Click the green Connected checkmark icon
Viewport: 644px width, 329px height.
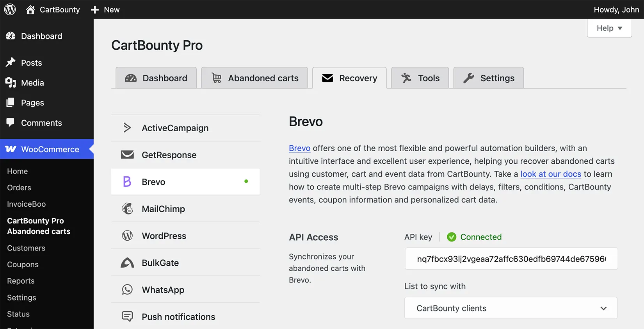pos(452,237)
